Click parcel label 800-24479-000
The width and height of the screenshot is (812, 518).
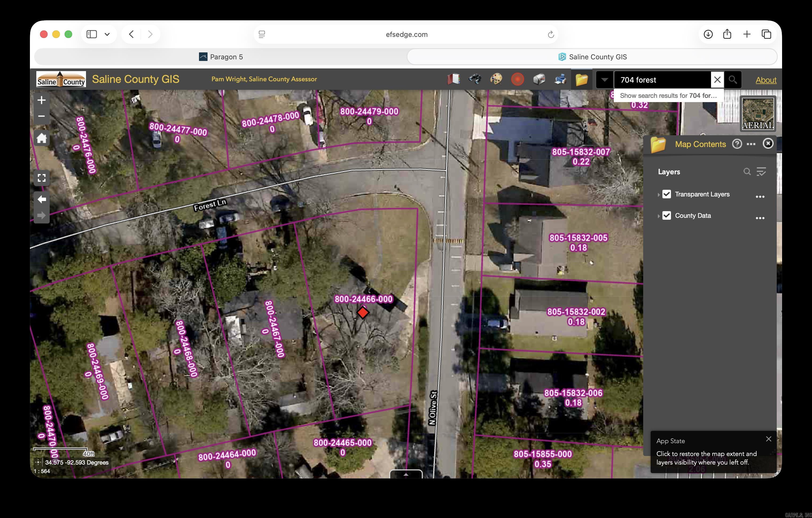point(369,111)
